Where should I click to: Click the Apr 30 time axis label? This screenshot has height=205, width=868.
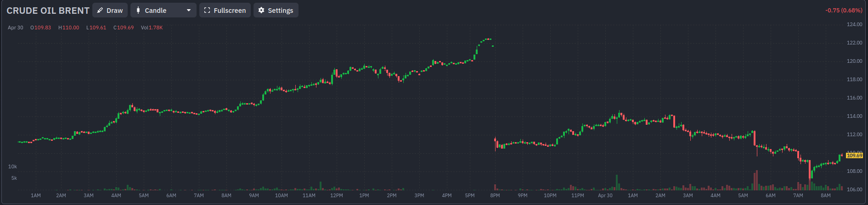(605, 195)
